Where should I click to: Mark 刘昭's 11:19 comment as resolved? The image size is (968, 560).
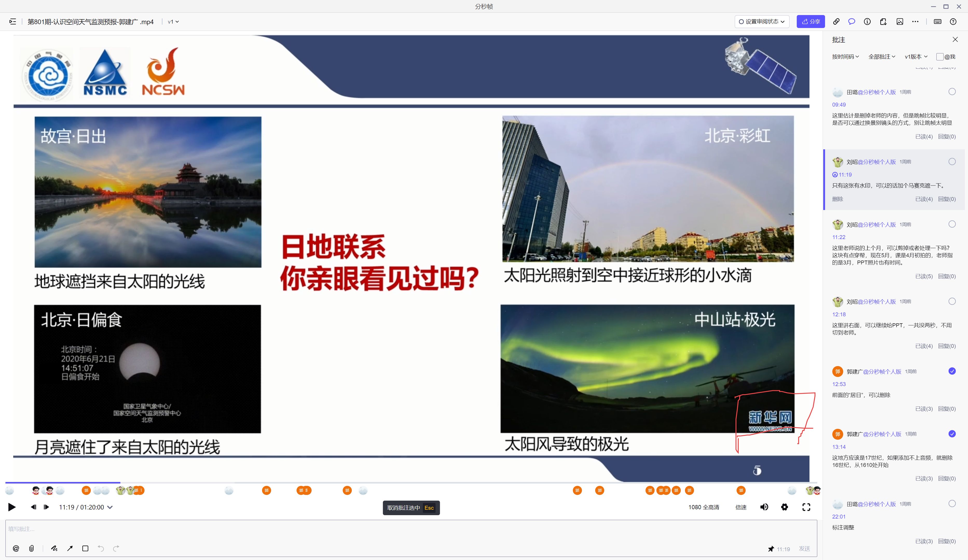click(952, 162)
